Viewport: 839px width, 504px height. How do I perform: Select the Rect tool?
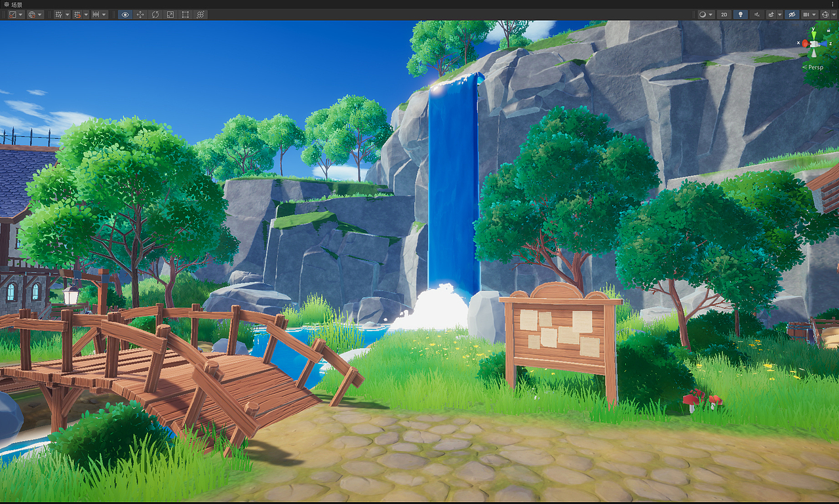click(x=185, y=14)
